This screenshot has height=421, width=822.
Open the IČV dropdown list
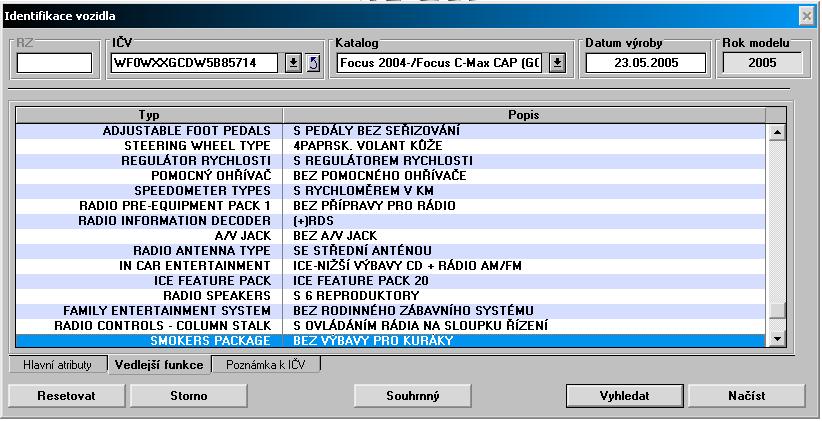pos(293,64)
